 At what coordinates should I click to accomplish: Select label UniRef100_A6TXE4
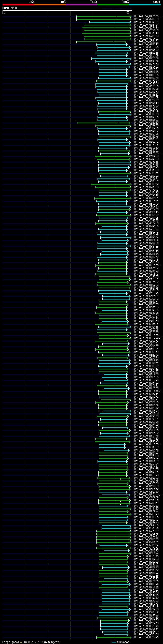pos(146,201)
